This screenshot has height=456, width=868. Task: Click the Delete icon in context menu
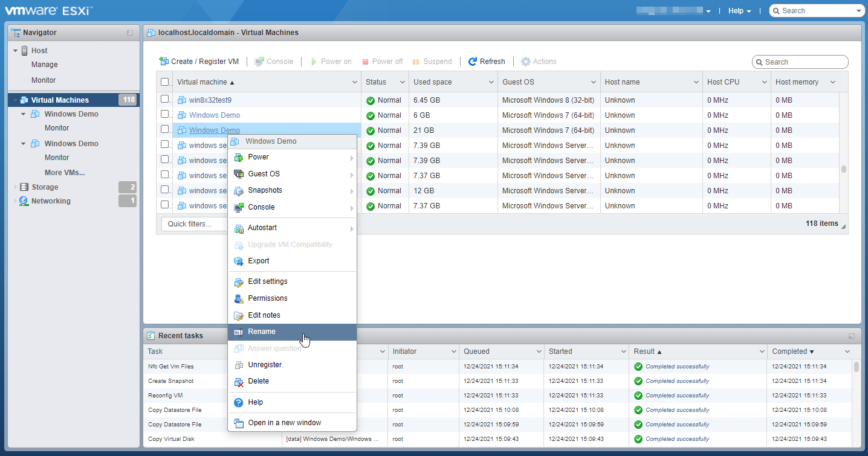[x=239, y=382]
